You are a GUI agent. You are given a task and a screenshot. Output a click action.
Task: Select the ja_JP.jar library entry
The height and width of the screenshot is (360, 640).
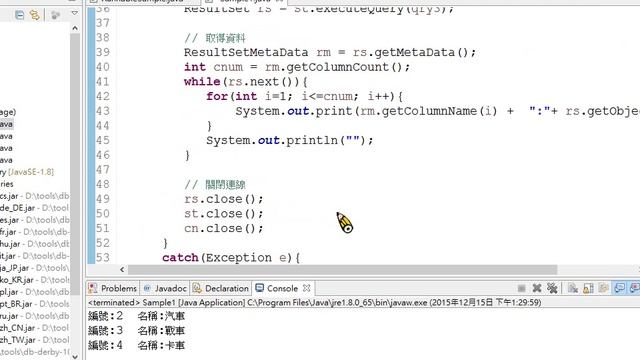(x=34, y=268)
